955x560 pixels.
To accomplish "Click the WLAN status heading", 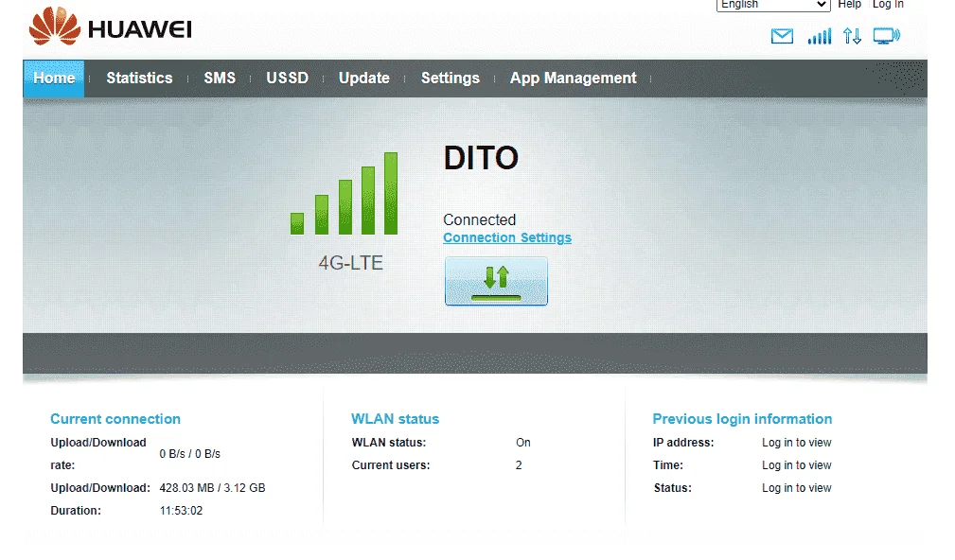I will coord(396,419).
